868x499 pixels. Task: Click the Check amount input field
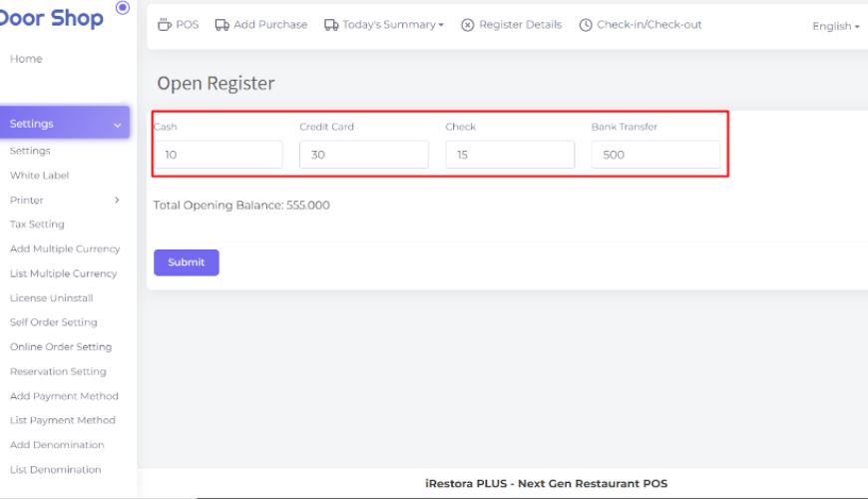pyautogui.click(x=510, y=155)
